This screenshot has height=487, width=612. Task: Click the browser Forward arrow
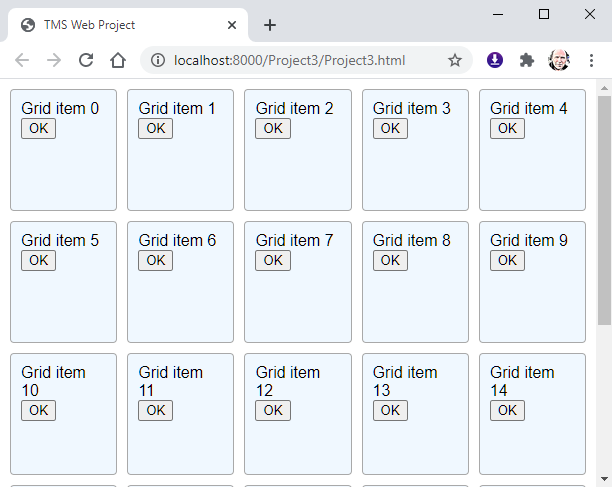(54, 60)
